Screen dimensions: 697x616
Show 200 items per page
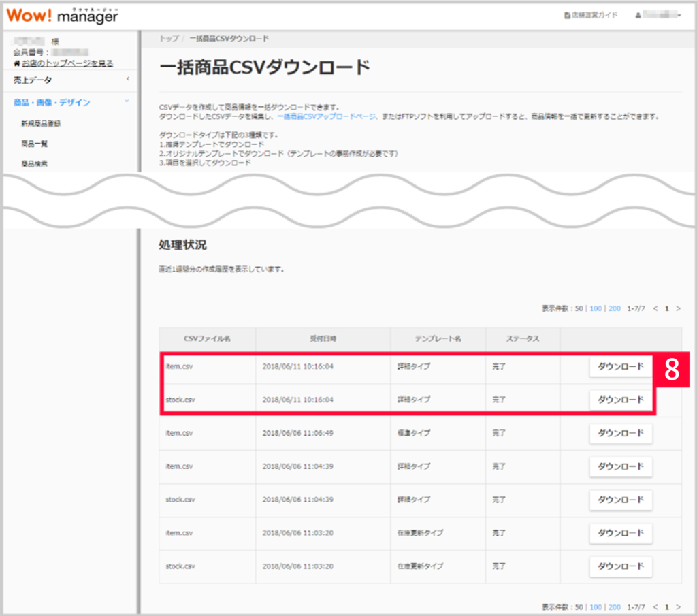tap(614, 308)
